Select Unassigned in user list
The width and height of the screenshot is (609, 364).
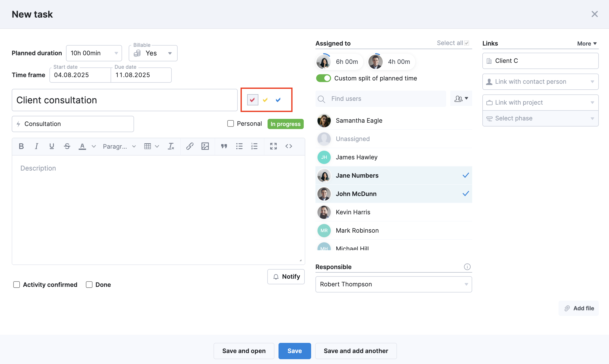pos(394,139)
